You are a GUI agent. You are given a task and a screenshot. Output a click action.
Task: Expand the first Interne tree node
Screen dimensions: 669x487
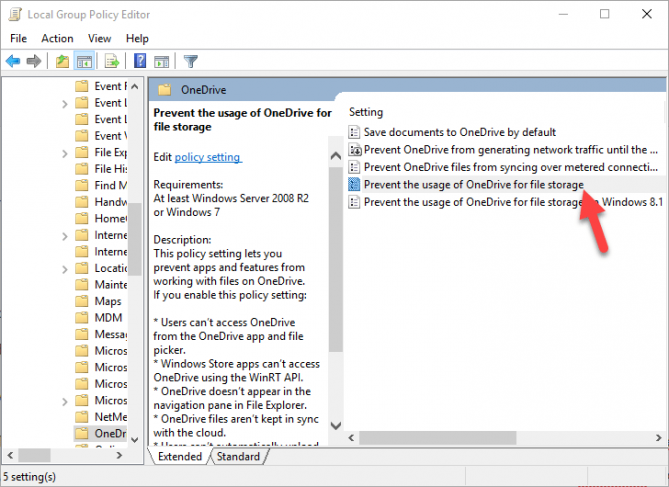(x=64, y=236)
